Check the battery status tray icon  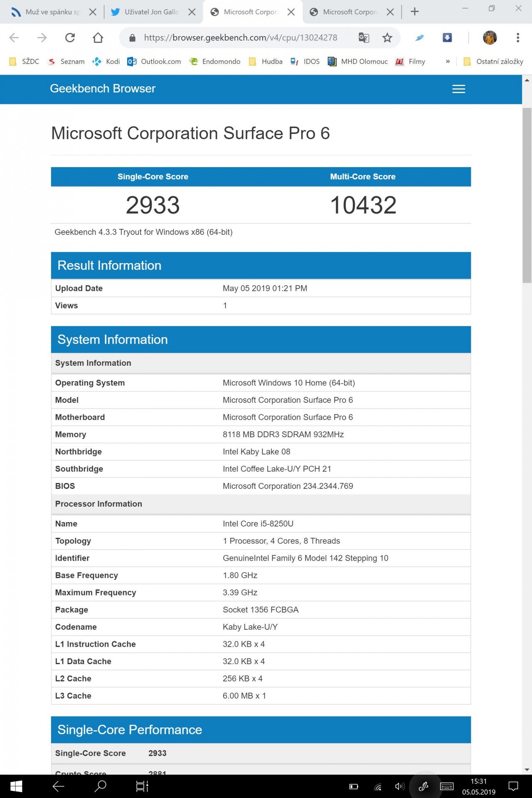(x=354, y=786)
